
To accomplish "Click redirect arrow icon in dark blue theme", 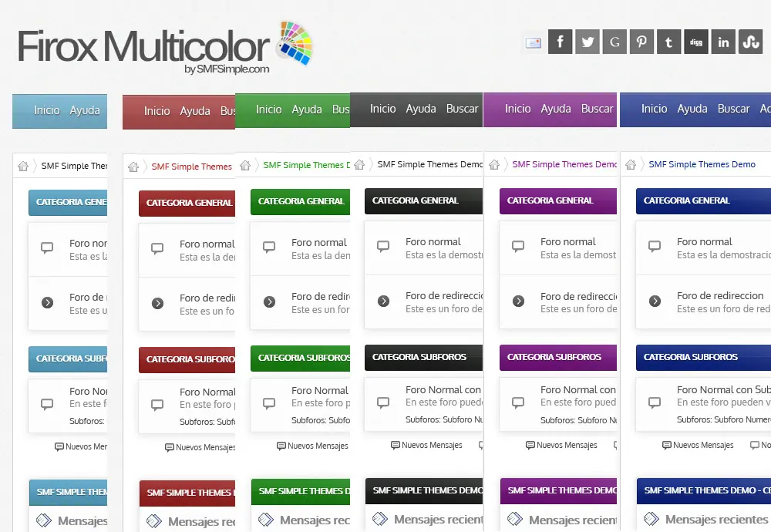I will [655, 301].
